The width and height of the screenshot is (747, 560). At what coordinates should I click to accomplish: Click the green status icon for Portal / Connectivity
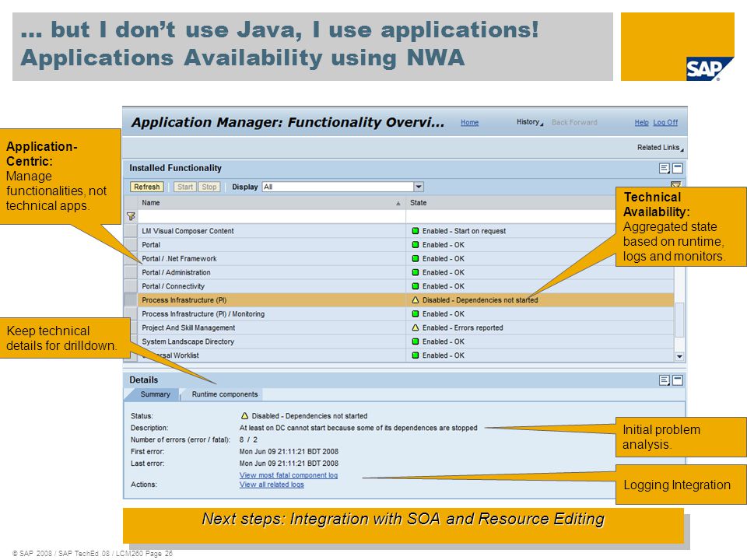[x=416, y=286]
